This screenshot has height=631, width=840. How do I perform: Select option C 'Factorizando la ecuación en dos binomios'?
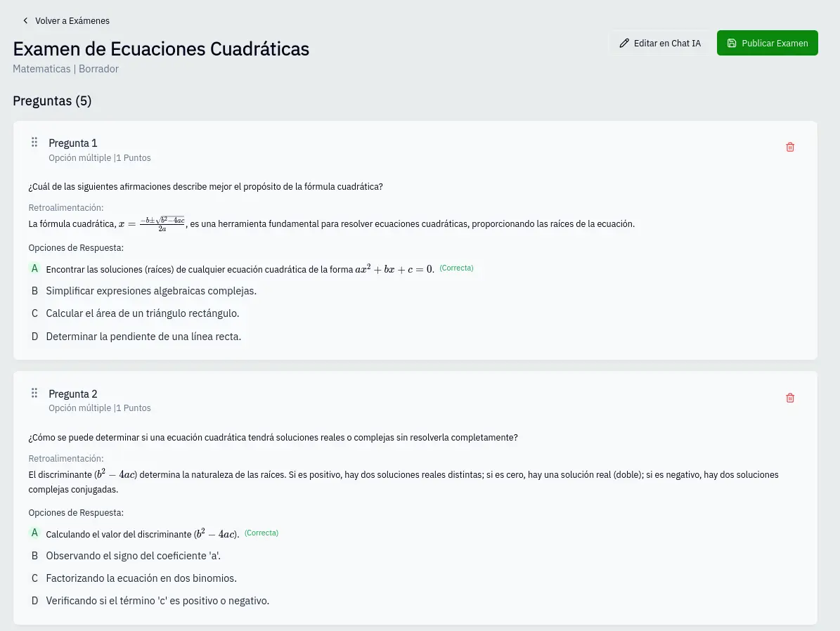click(141, 578)
